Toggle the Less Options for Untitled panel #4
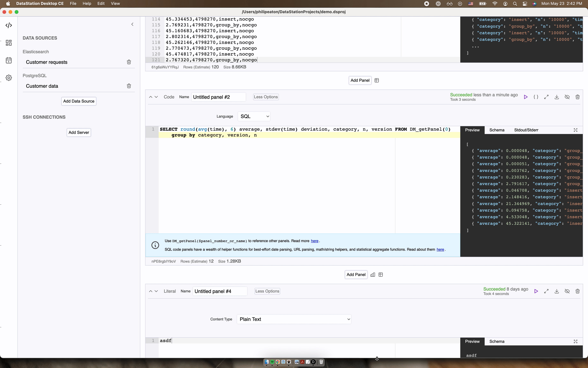 (x=267, y=291)
